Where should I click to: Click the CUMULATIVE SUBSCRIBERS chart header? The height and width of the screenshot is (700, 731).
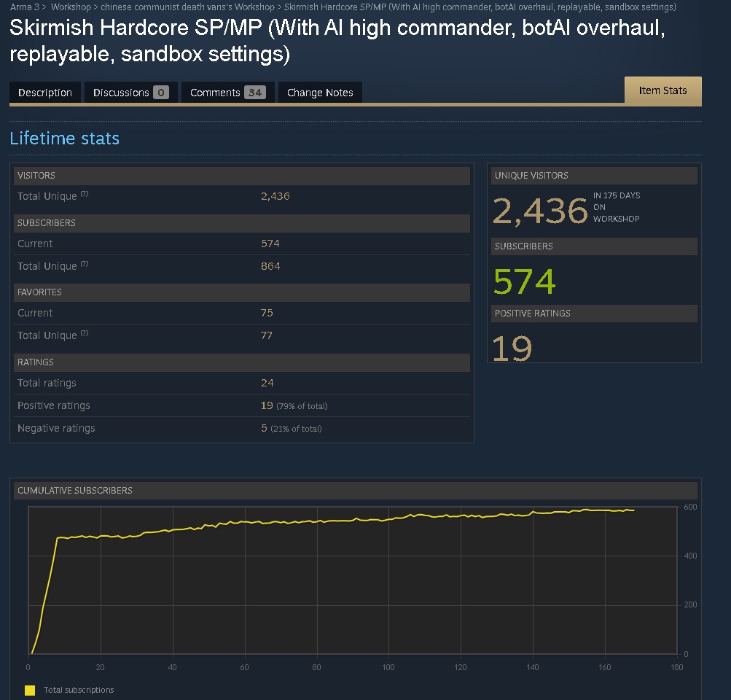(356, 491)
